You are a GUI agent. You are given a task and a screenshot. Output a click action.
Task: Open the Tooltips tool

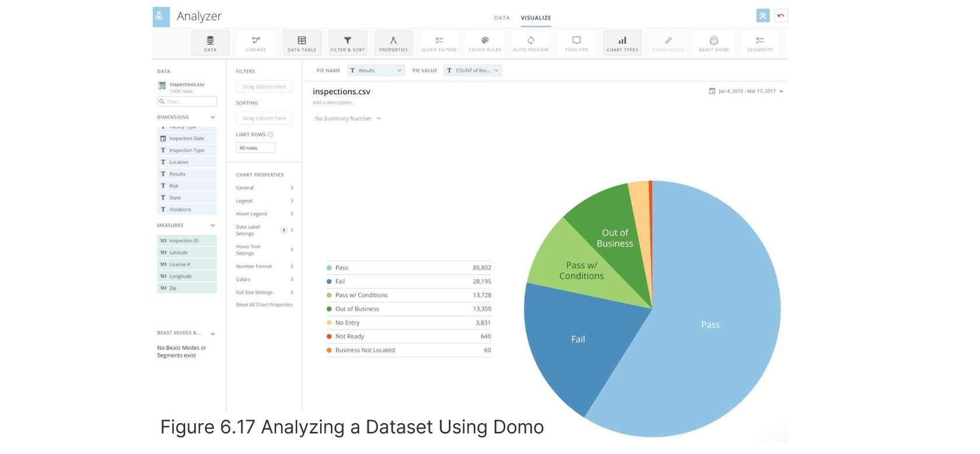point(576,43)
